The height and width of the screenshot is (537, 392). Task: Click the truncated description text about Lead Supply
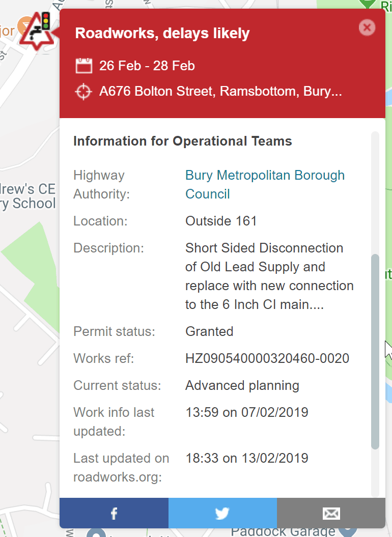269,276
